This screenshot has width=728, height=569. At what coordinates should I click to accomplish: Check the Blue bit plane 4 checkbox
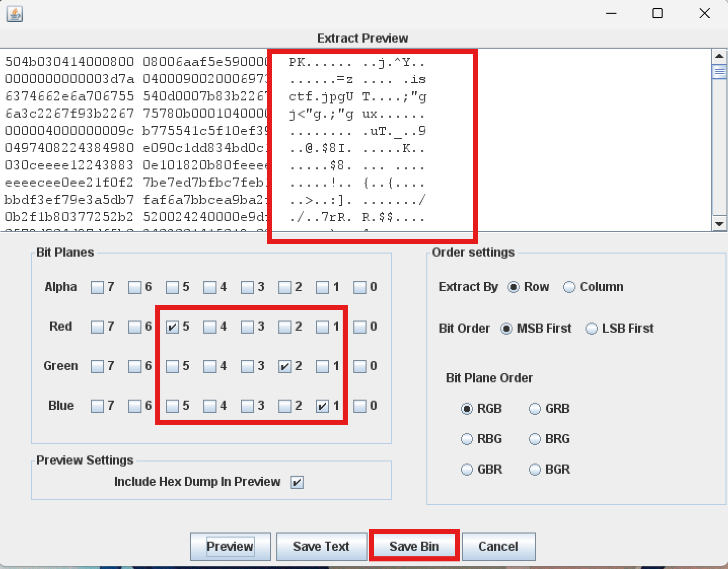click(209, 406)
